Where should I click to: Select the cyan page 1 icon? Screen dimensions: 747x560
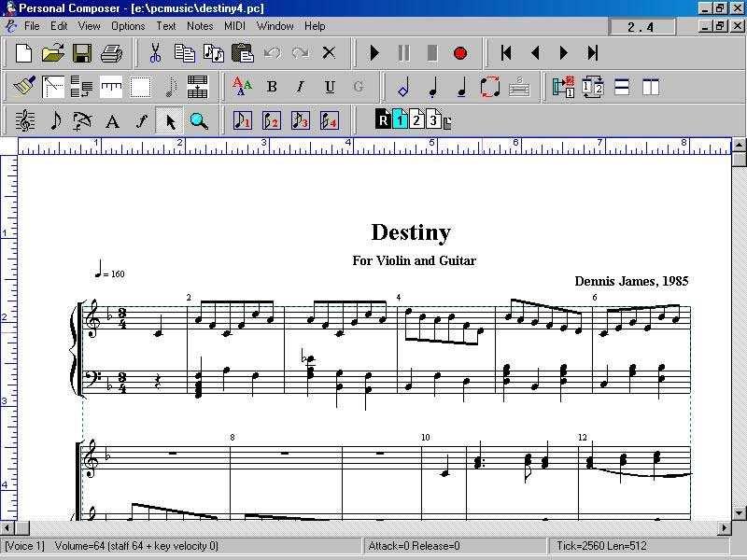coord(401,120)
